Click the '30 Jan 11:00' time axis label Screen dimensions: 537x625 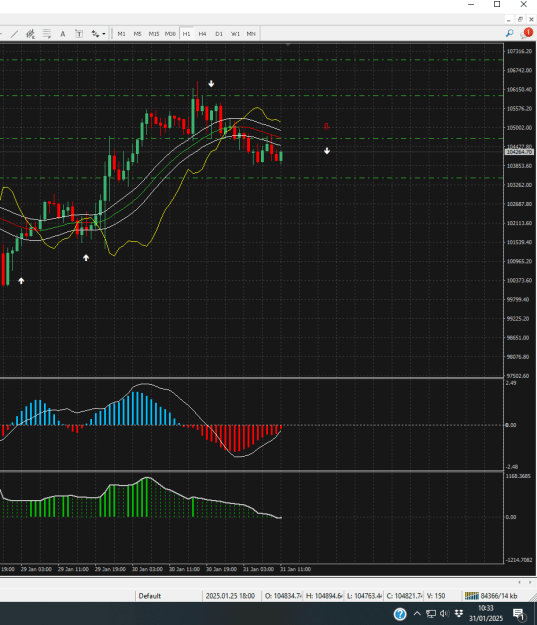pyautogui.click(x=184, y=569)
